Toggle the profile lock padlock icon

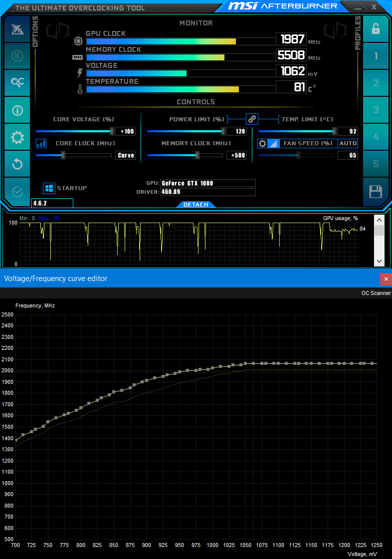click(376, 29)
